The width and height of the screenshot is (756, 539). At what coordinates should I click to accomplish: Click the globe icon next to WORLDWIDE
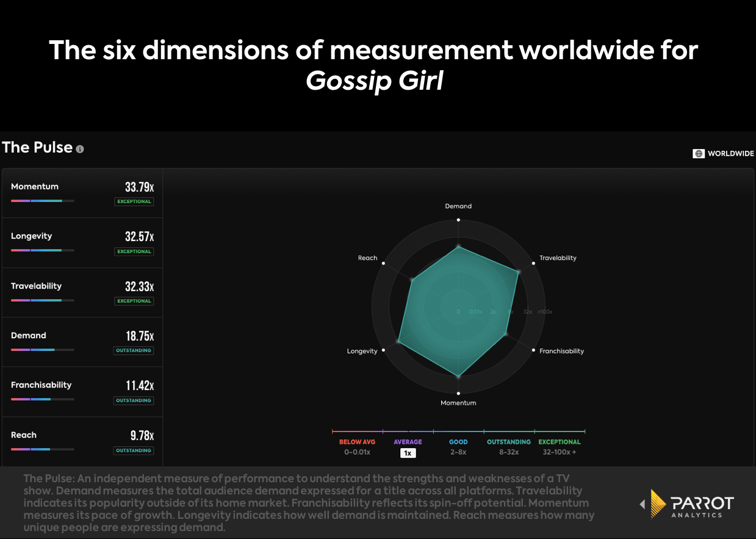coord(699,154)
